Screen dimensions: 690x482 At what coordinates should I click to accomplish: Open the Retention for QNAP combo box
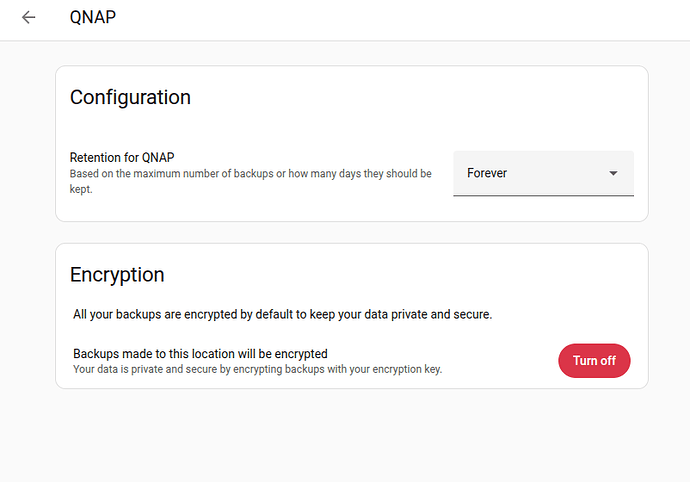point(543,173)
